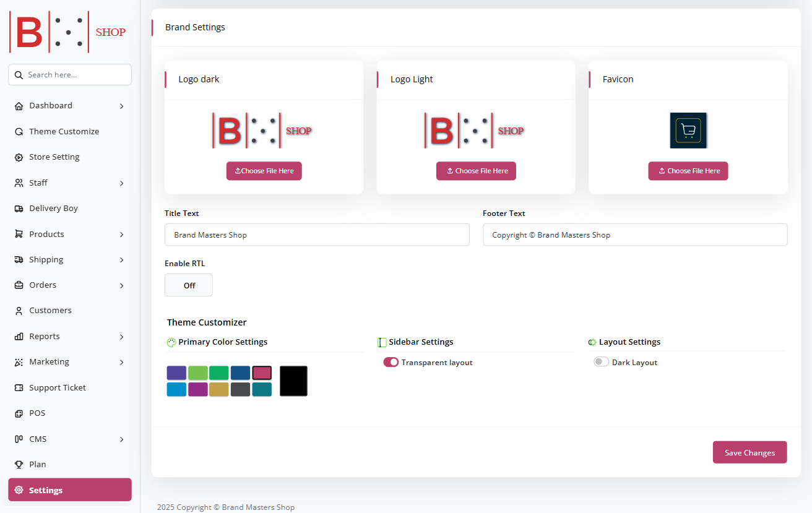
Task: Click the Plan icon in the sidebar
Action: click(x=19, y=463)
